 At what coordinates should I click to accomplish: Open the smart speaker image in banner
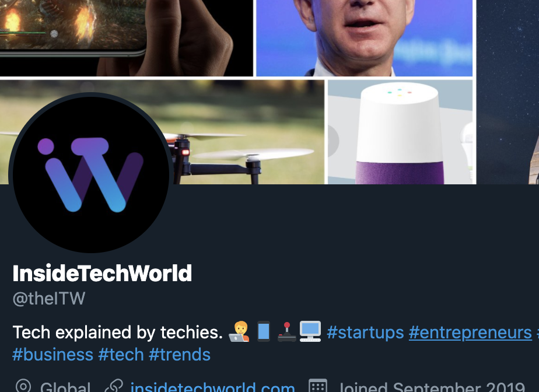pyautogui.click(x=400, y=132)
